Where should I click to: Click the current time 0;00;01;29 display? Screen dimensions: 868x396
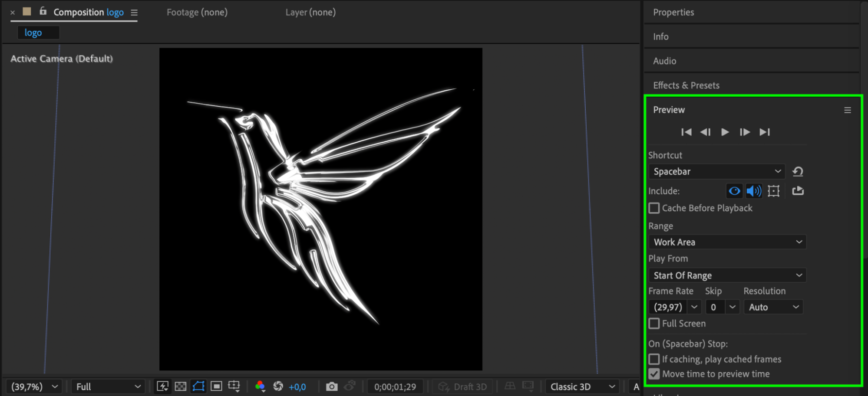[395, 386]
